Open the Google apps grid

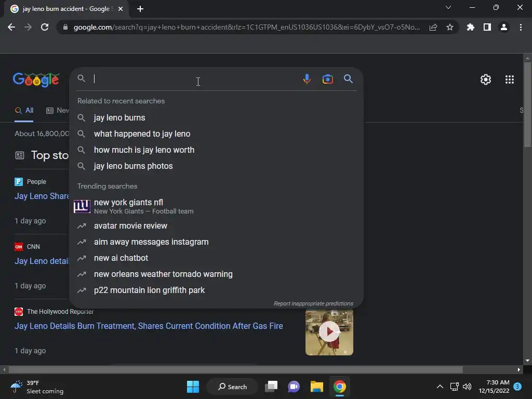coord(509,79)
